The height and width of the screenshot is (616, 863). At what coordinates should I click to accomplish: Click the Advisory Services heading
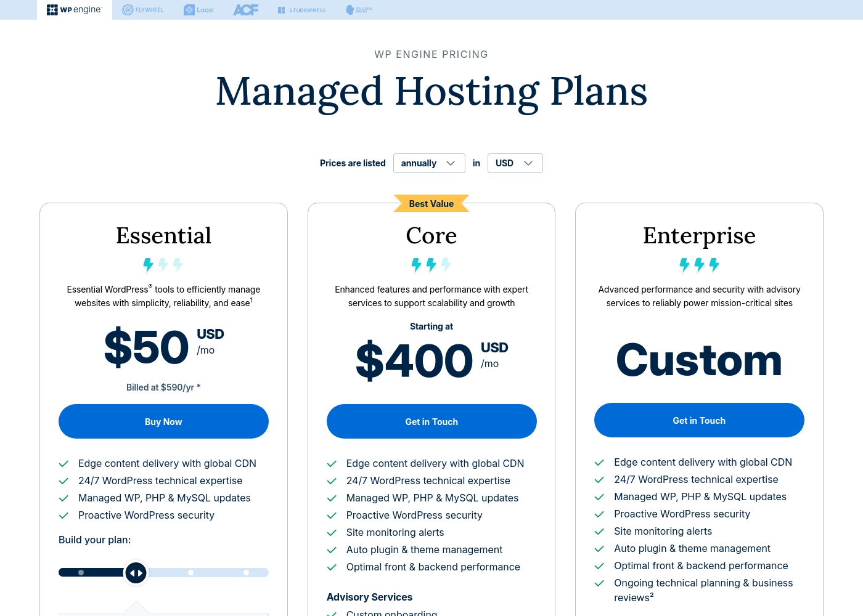coord(369,597)
